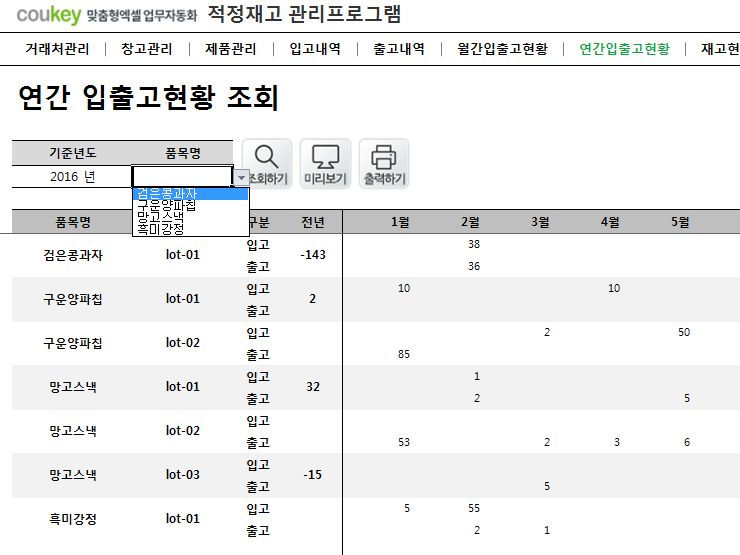Open 출고내역 menu item
740x555 pixels.
tap(399, 49)
